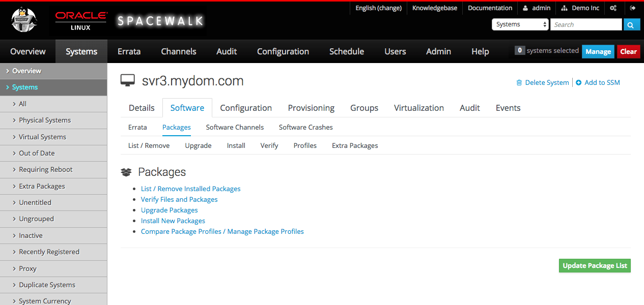Switch to the system Audit tab
This screenshot has width=644, height=305.
[470, 108]
